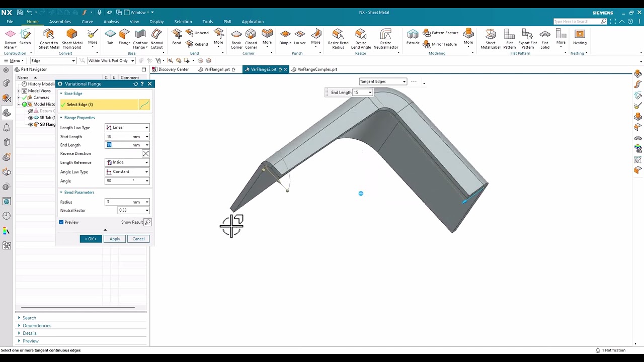
Task: Toggle visibility of Datum Coordinate item
Action: [31, 111]
